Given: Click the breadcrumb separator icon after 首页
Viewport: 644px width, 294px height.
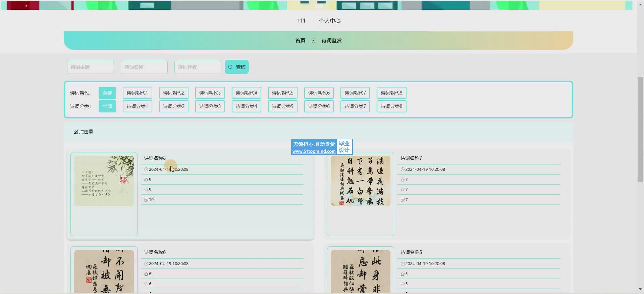Looking at the screenshot, I should (313, 41).
